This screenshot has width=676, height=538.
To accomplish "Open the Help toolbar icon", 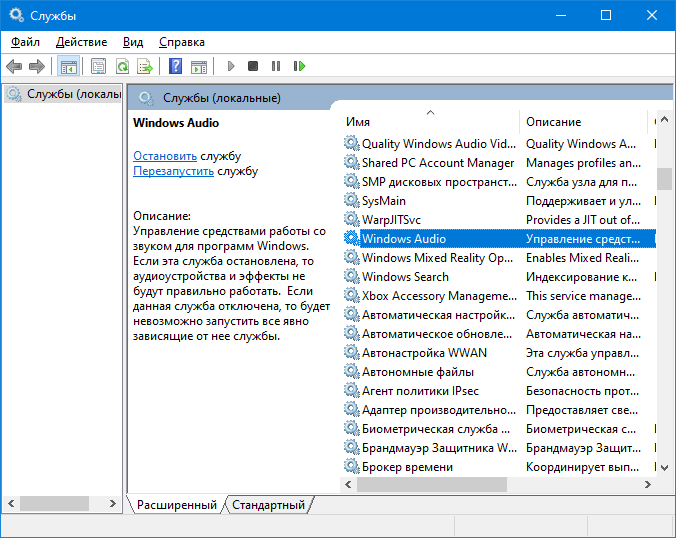I will (x=175, y=66).
